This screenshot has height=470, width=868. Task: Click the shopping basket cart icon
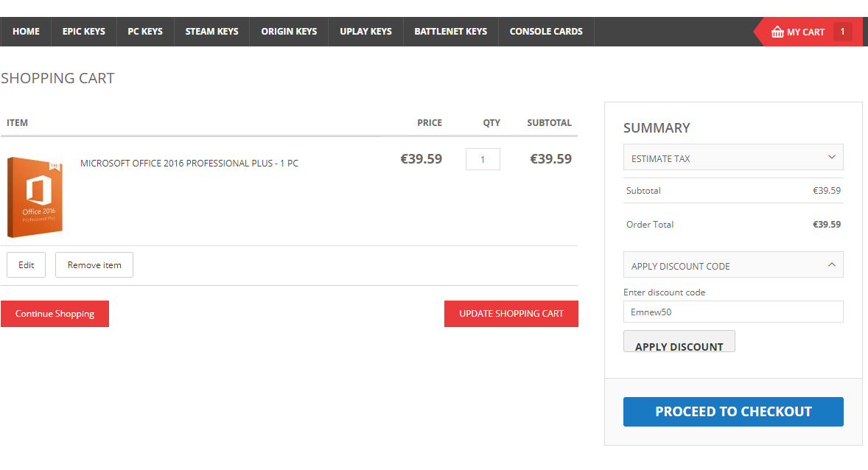pyautogui.click(x=777, y=32)
